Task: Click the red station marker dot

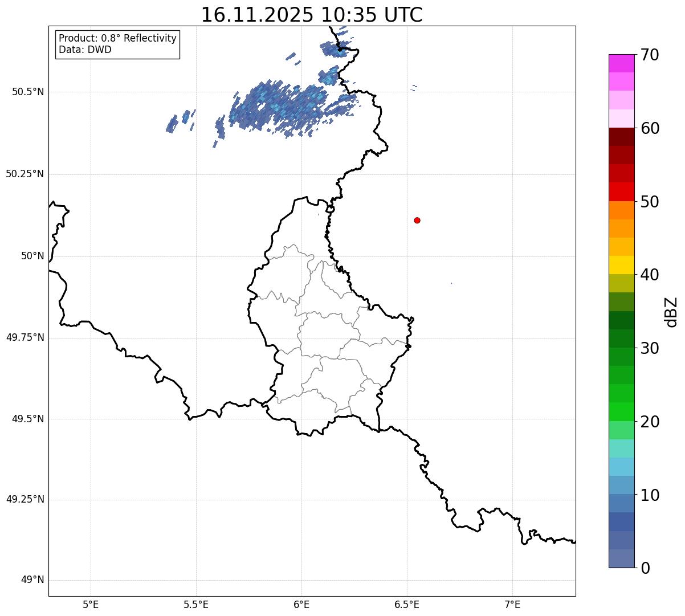Action: pyautogui.click(x=417, y=220)
